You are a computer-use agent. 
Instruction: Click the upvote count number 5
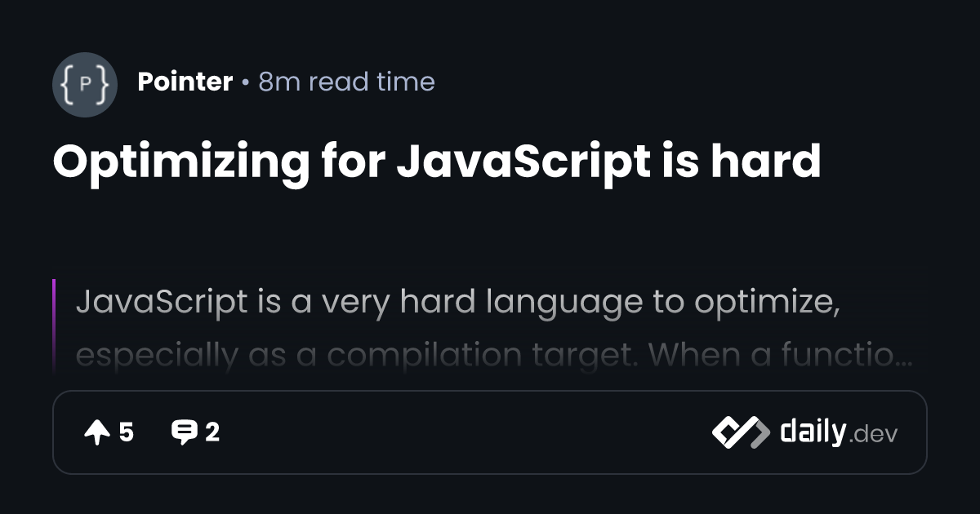click(126, 432)
